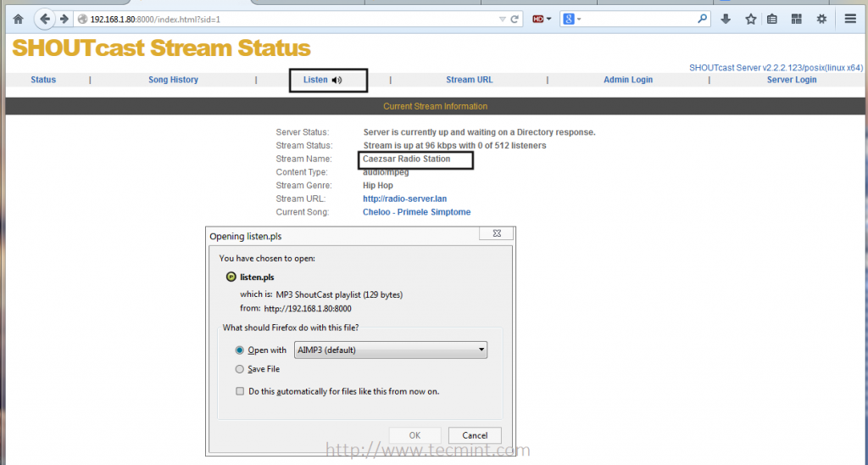Select the Save File radio button
This screenshot has width=868, height=465.
point(240,369)
